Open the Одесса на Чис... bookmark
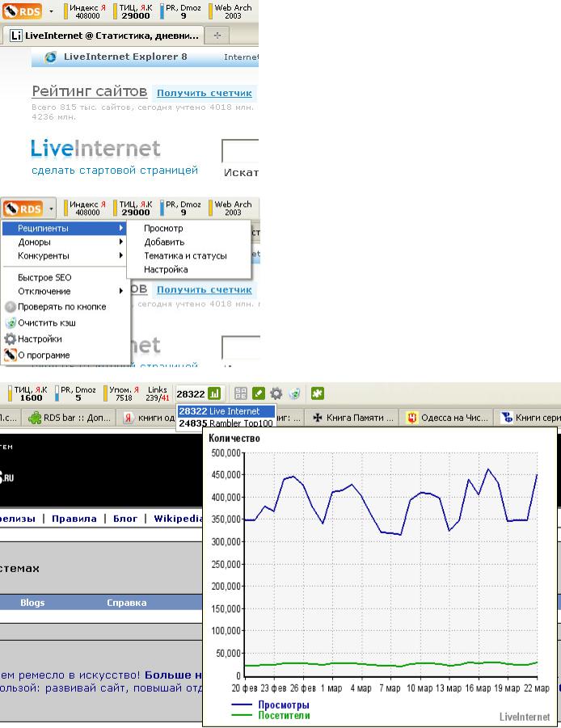Viewport: 561px width, 728px height. click(447, 418)
